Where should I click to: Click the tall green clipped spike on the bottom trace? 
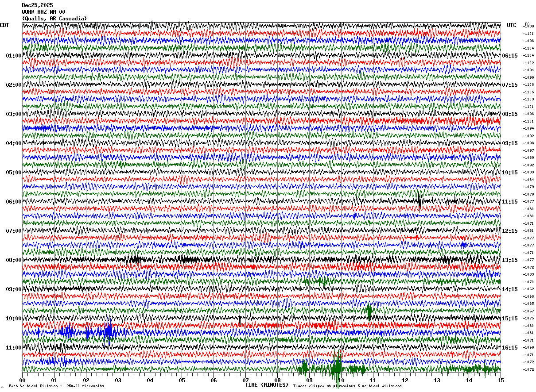[x=338, y=368]
